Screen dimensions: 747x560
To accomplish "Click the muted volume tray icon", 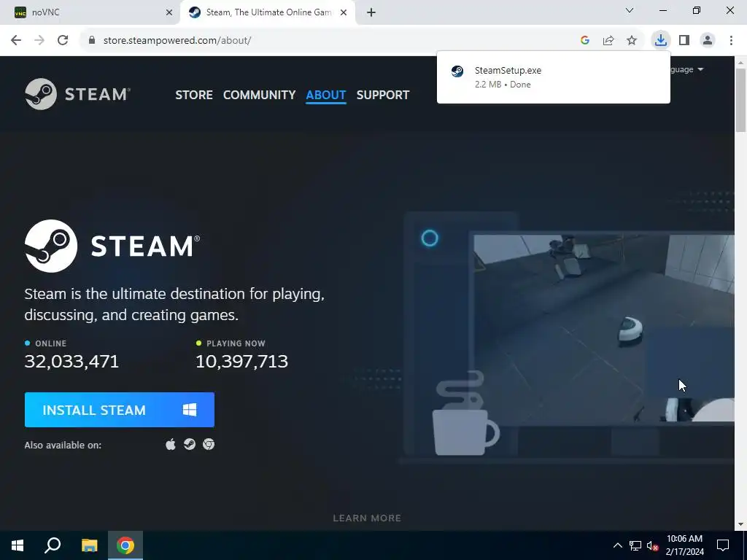I will [653, 545].
